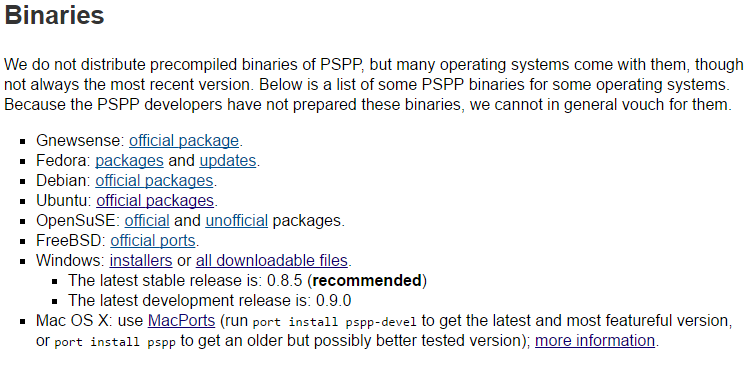Visit the Ubuntu official packages link
755x368 pixels.
click(x=155, y=200)
